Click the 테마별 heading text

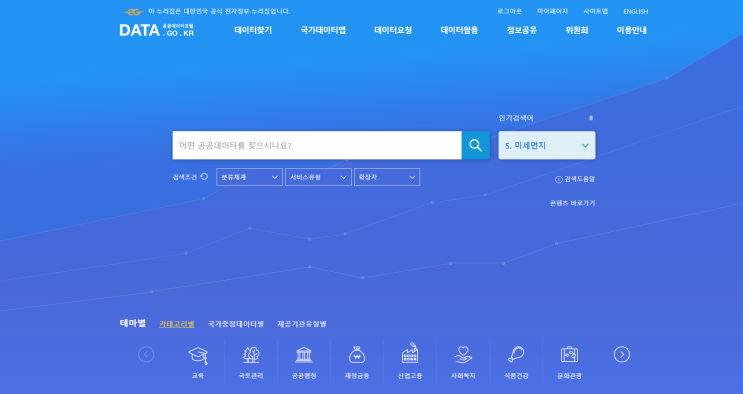[x=133, y=323]
